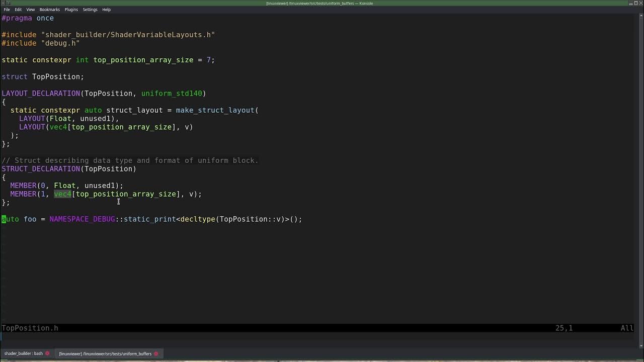
Task: Open the Bookmarks menu
Action: click(x=50, y=10)
